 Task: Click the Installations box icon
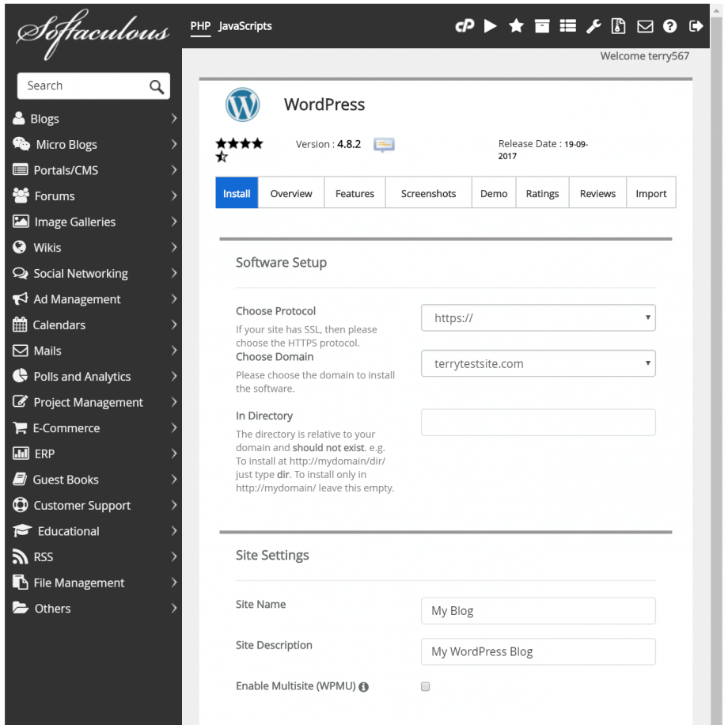[543, 26]
